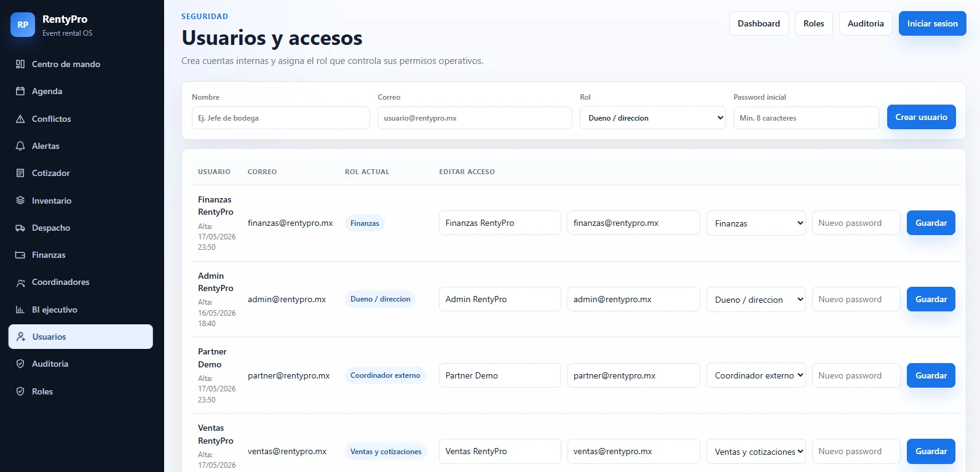Click the Alertas bell icon
The image size is (980, 472).
(20, 146)
